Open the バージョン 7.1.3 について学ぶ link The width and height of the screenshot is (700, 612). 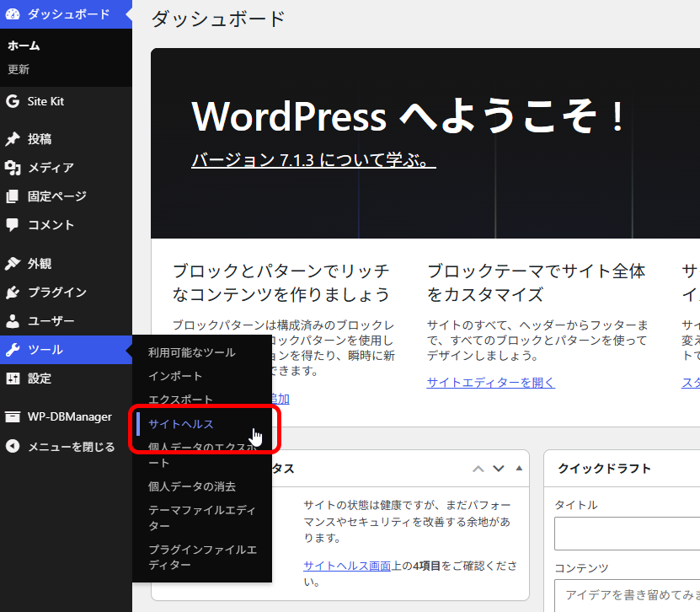(x=314, y=160)
